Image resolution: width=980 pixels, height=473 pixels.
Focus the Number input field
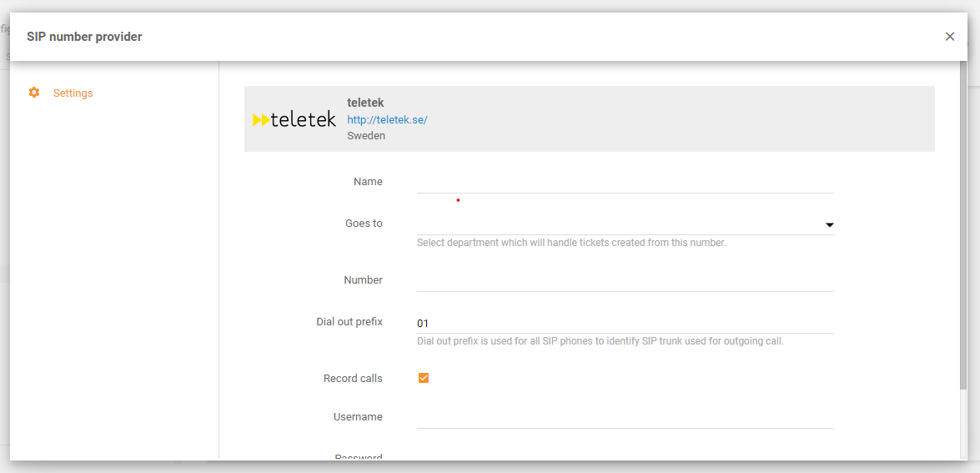(625, 280)
